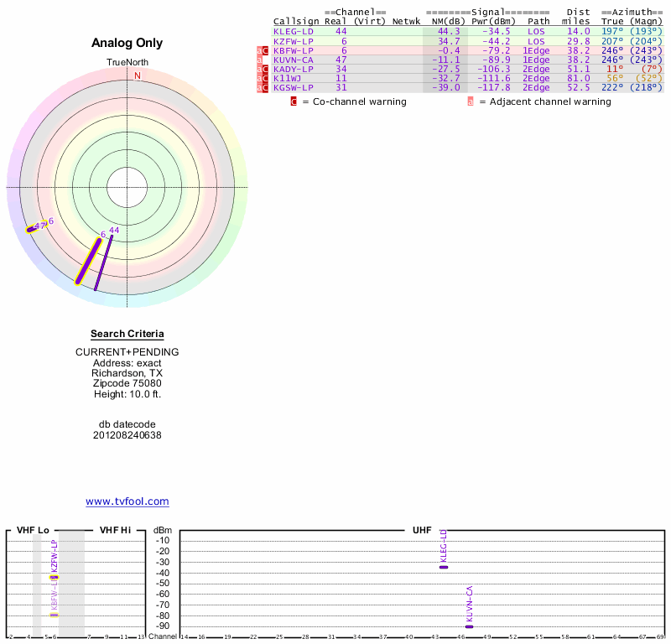Click the K11WJ callsign row

[467, 78]
